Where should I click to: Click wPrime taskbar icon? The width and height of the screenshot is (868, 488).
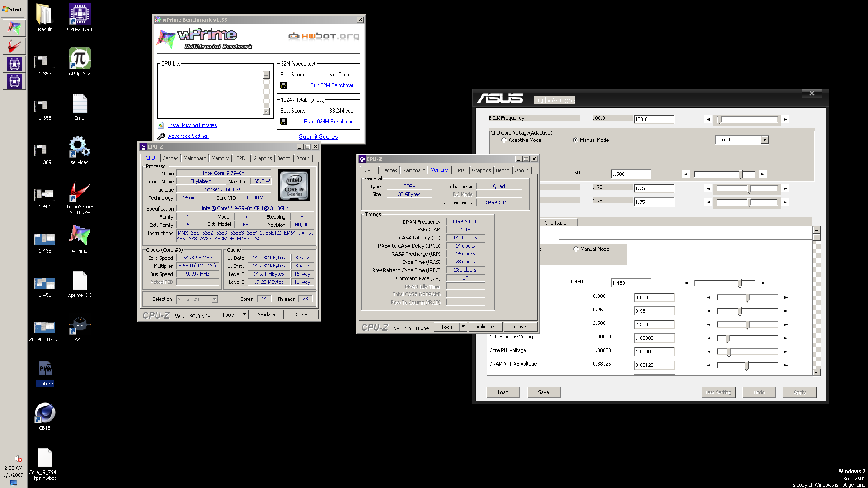(x=14, y=28)
